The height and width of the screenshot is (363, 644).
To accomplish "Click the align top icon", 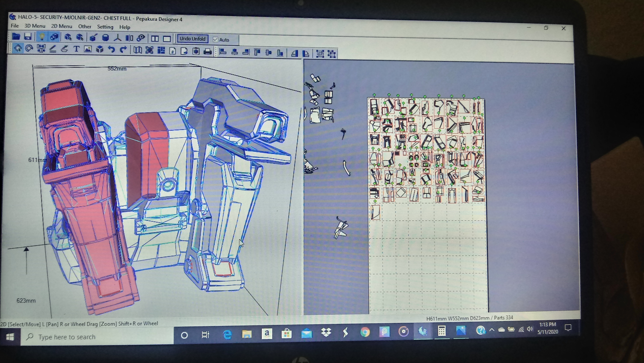I will tap(257, 52).
